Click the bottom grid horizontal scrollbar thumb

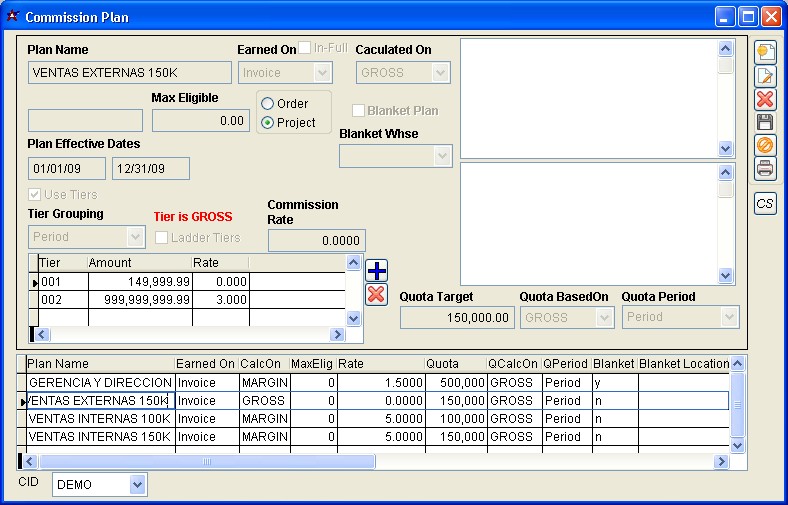click(206, 462)
